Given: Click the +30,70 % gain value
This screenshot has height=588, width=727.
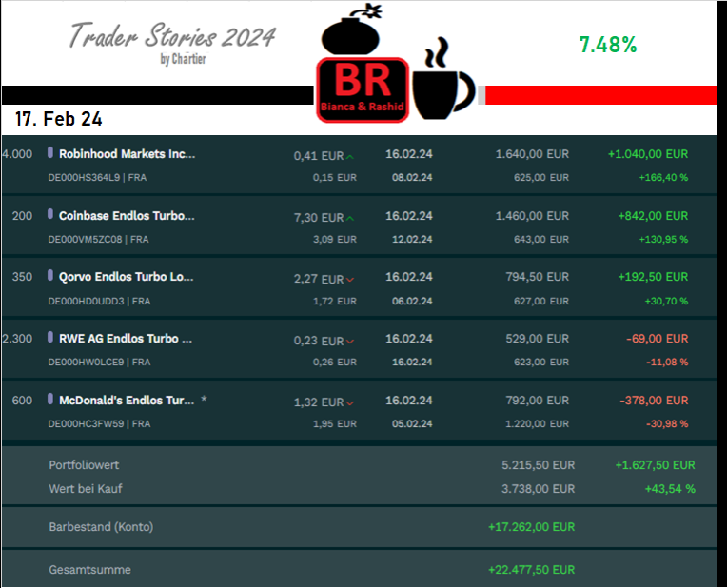Looking at the screenshot, I should click(666, 301).
